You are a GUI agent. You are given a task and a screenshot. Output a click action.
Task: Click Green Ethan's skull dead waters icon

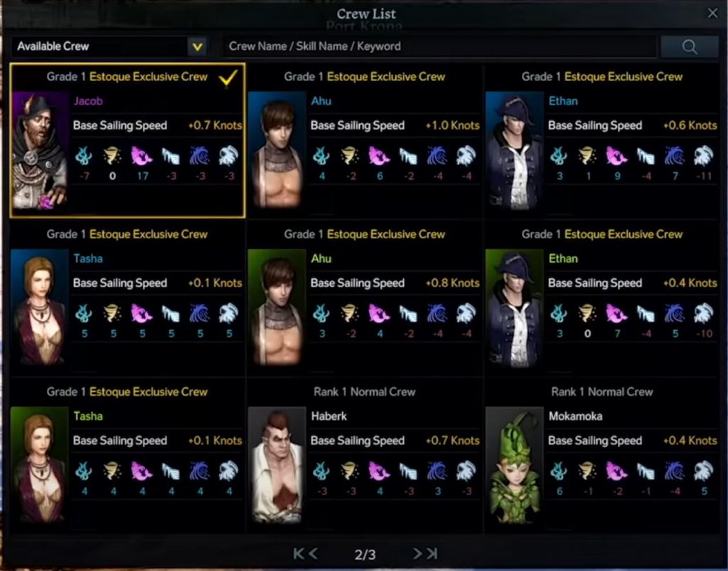pos(703,314)
